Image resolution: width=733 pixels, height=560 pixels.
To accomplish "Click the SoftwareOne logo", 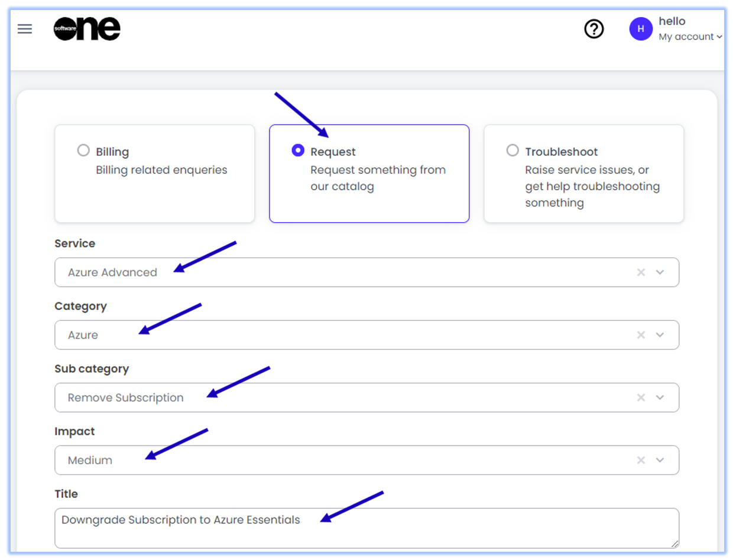I will [x=87, y=29].
